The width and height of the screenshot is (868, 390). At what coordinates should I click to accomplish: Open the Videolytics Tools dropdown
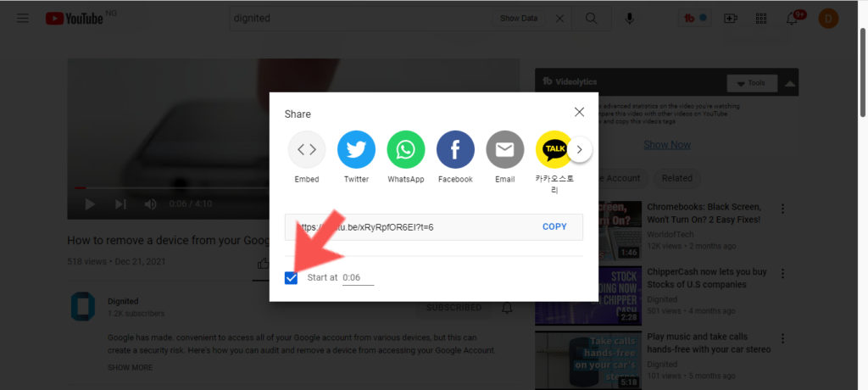752,83
